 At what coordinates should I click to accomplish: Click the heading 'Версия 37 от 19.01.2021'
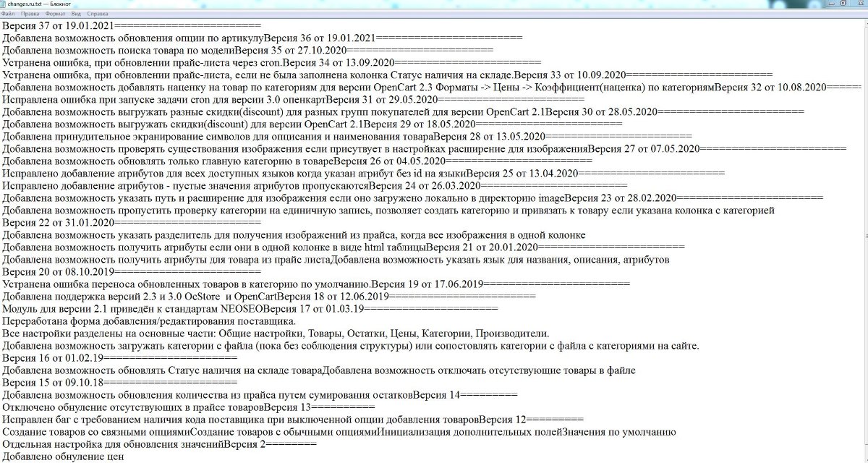[59, 27]
